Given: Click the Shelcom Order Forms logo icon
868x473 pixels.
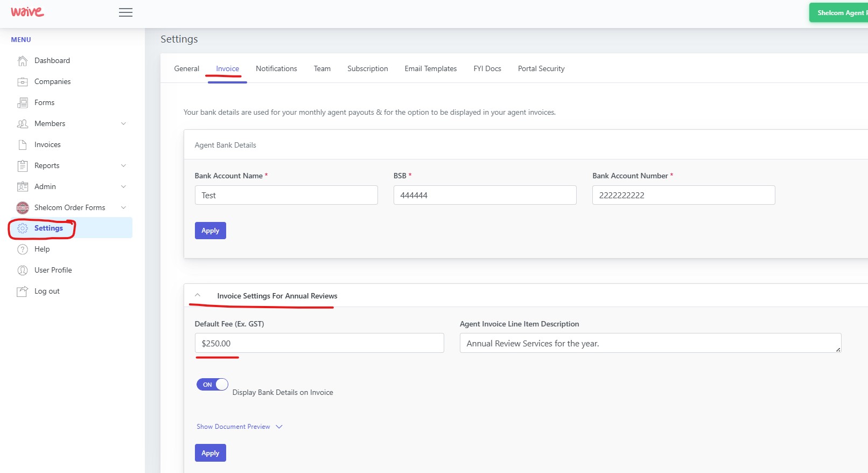Looking at the screenshot, I should tap(23, 208).
